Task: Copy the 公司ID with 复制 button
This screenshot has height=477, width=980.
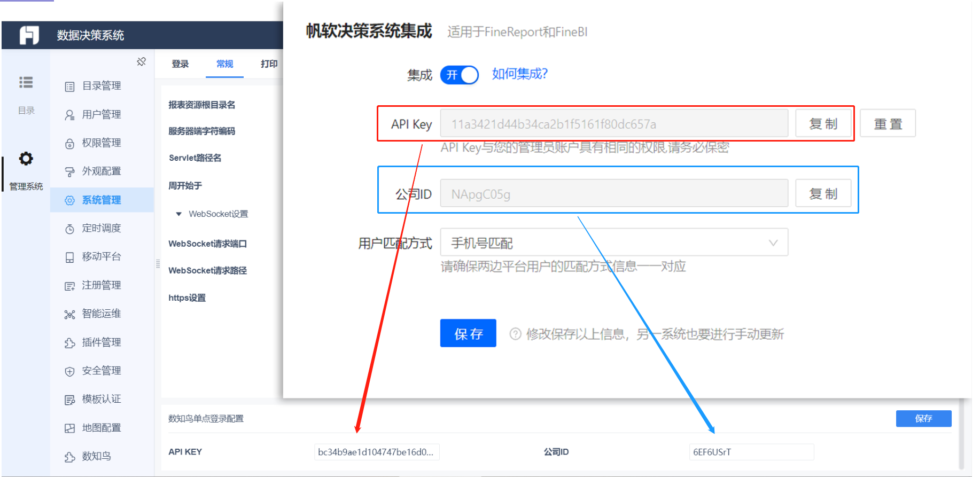Action: click(x=823, y=193)
